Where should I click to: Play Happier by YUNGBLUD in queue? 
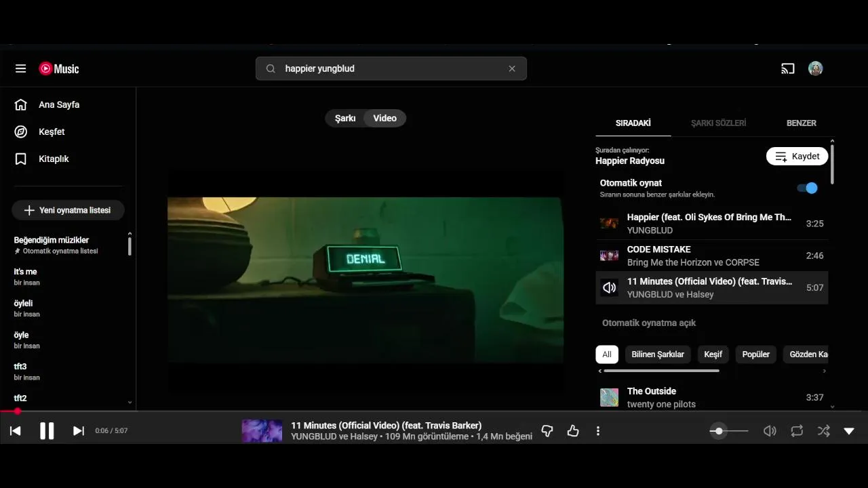712,224
